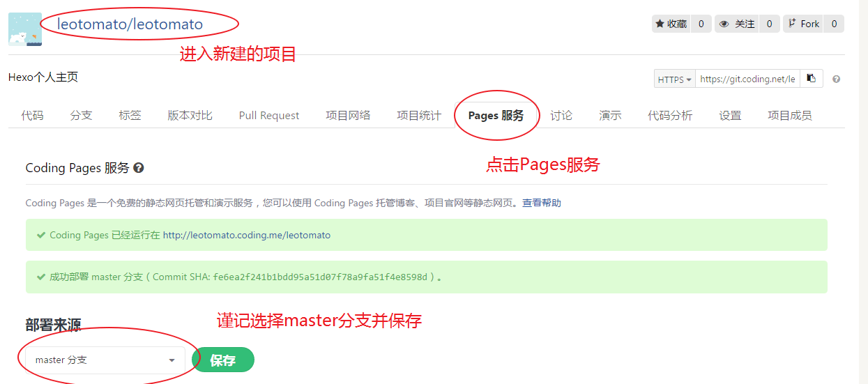
Task: Fork the leotomato repository
Action: coord(803,24)
